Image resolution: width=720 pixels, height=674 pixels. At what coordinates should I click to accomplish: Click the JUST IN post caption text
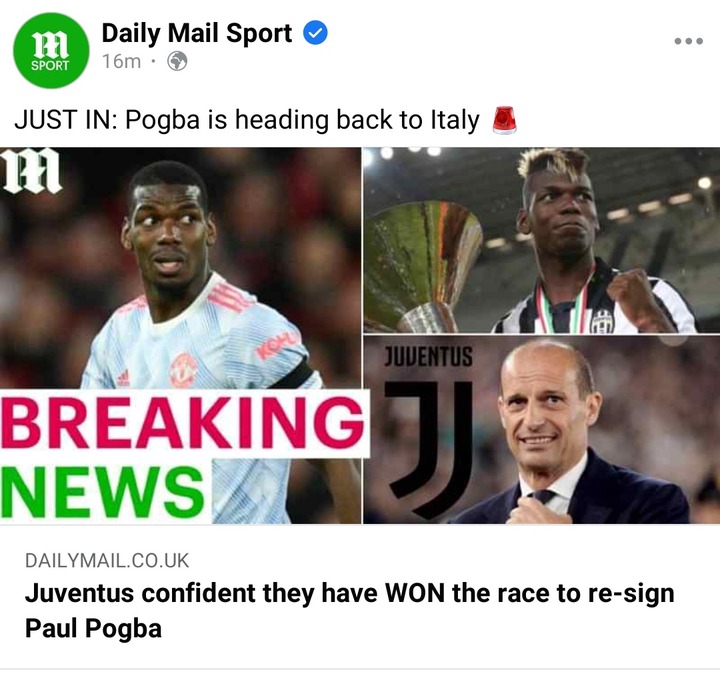coord(247,120)
